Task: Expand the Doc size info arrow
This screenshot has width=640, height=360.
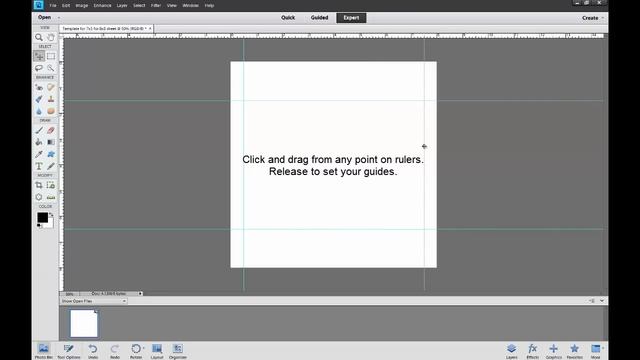Action: click(x=140, y=293)
